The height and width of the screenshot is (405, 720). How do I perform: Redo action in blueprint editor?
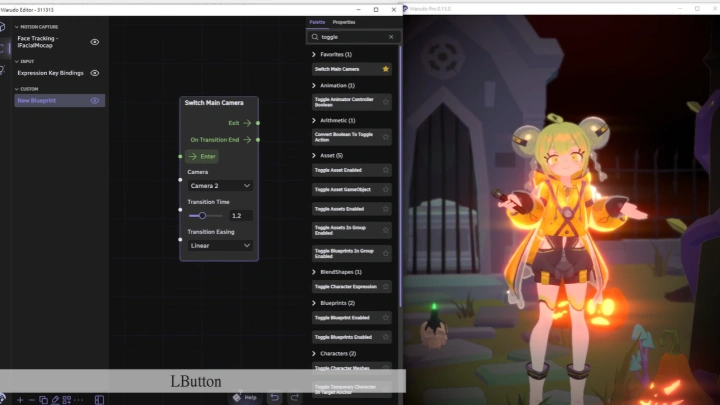(x=295, y=397)
